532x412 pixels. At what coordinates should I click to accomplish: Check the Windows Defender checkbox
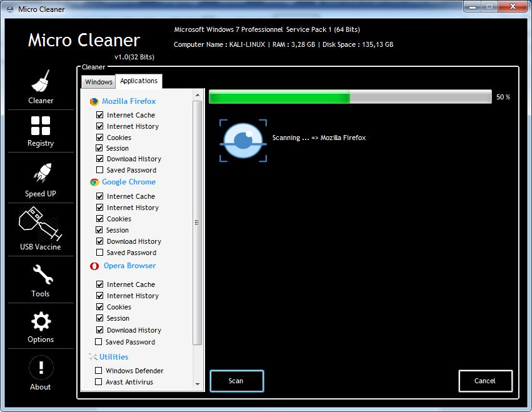click(x=98, y=370)
